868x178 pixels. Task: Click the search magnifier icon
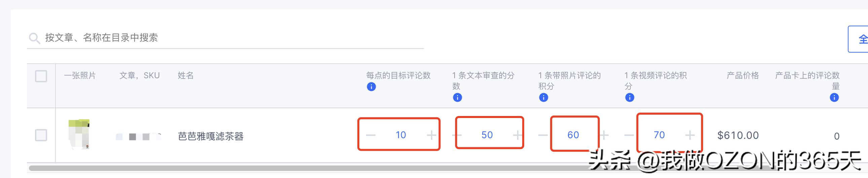[x=34, y=38]
